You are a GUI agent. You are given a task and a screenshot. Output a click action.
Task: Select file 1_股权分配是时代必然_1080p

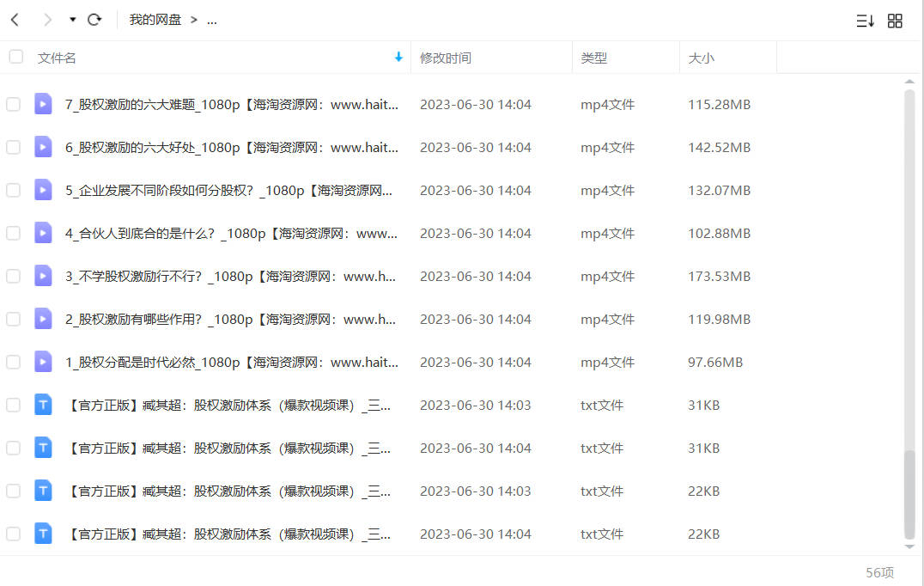232,363
